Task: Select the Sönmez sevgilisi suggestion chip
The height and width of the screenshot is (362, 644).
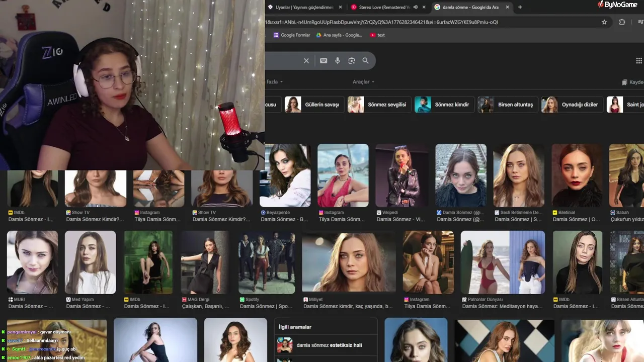Action: (x=379, y=105)
